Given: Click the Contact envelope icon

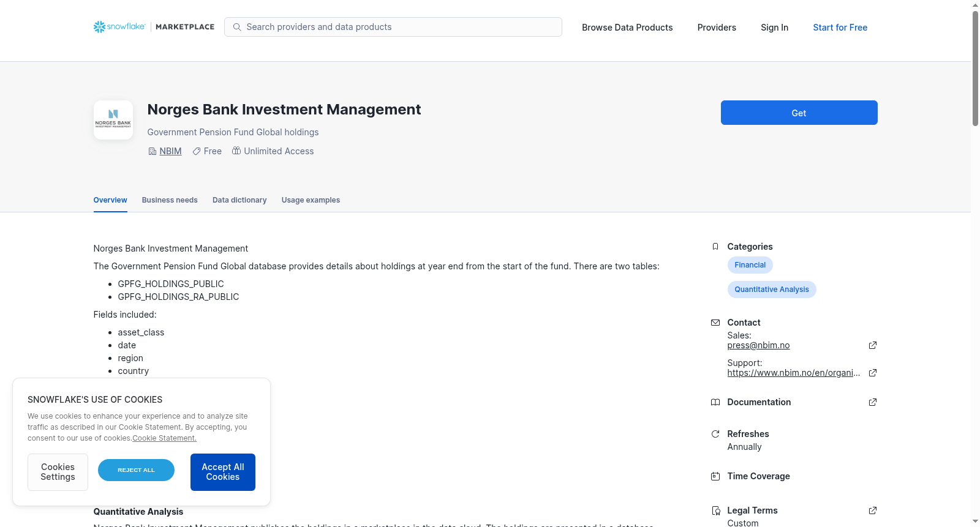Looking at the screenshot, I should (715, 323).
